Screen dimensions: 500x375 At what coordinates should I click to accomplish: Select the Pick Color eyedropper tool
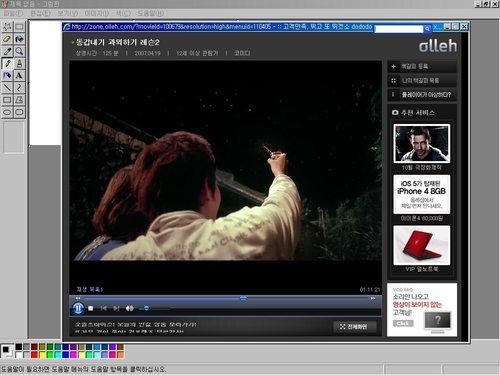point(7,51)
